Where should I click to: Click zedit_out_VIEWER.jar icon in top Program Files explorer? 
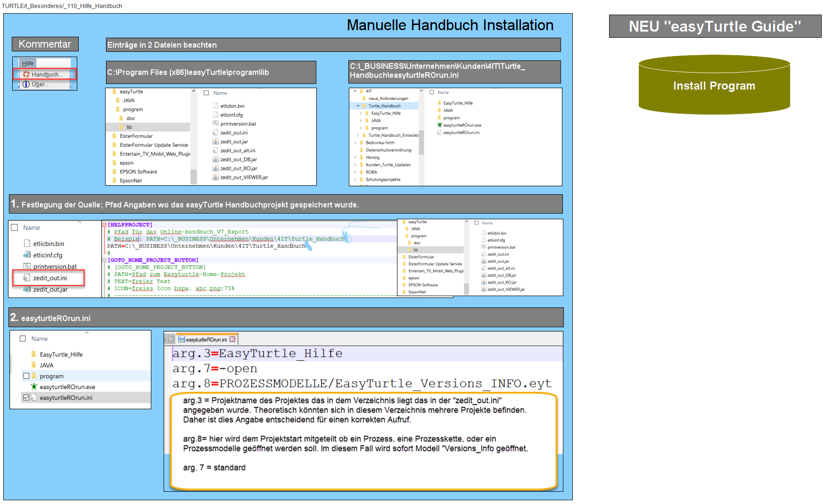tap(215, 177)
